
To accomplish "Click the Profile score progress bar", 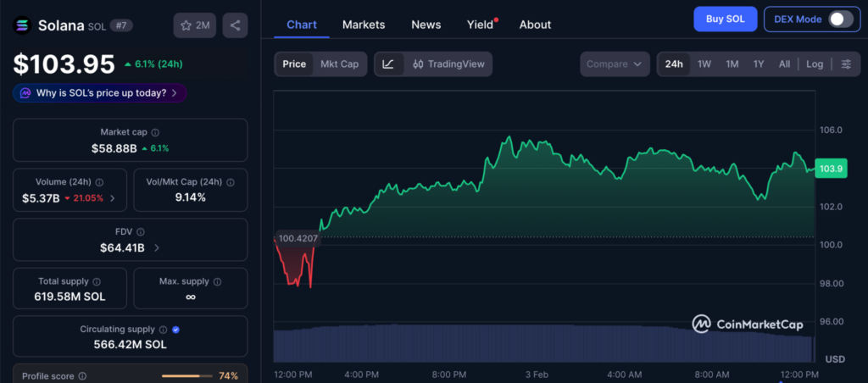I will (186, 375).
